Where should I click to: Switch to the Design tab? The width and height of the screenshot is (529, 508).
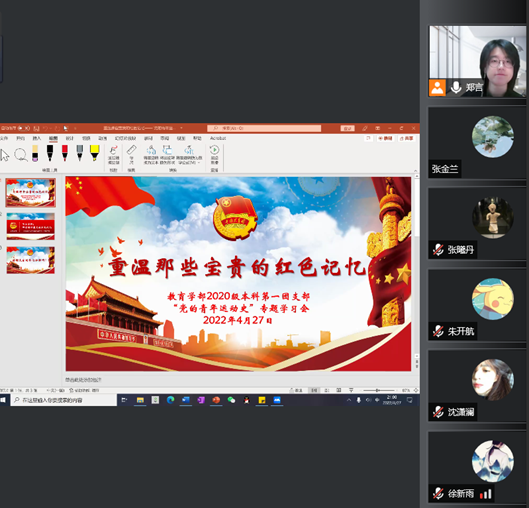(x=69, y=138)
